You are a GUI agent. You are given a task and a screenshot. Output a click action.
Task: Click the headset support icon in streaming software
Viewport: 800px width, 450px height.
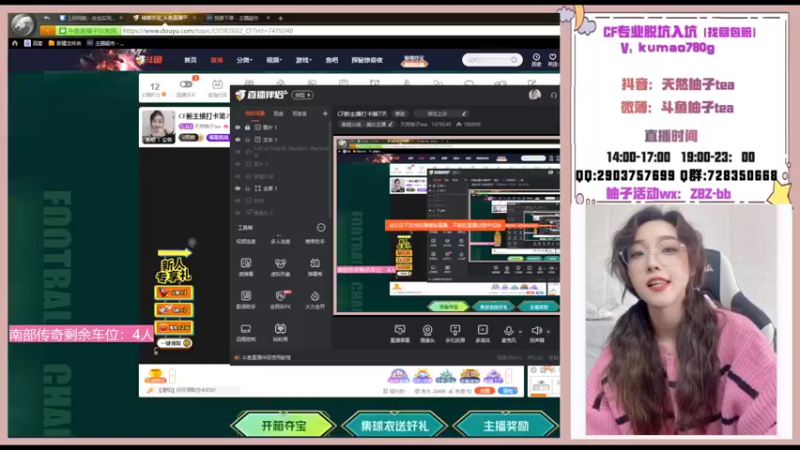click(554, 95)
